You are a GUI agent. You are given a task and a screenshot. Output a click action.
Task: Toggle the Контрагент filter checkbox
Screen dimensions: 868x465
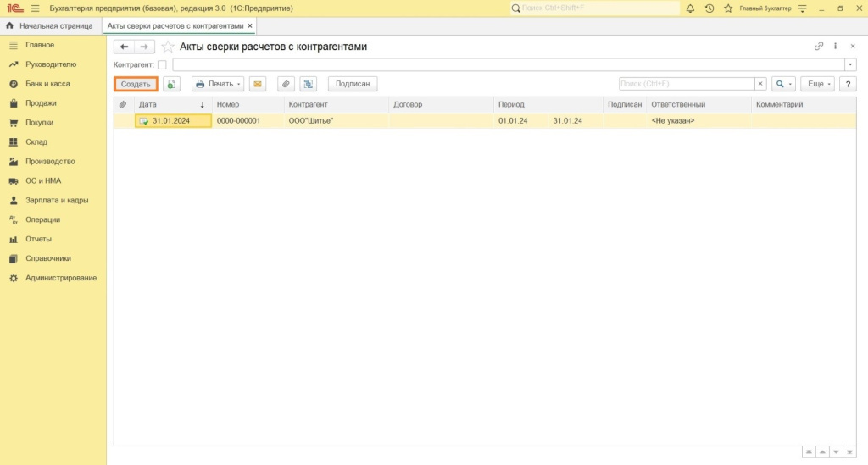(162, 64)
